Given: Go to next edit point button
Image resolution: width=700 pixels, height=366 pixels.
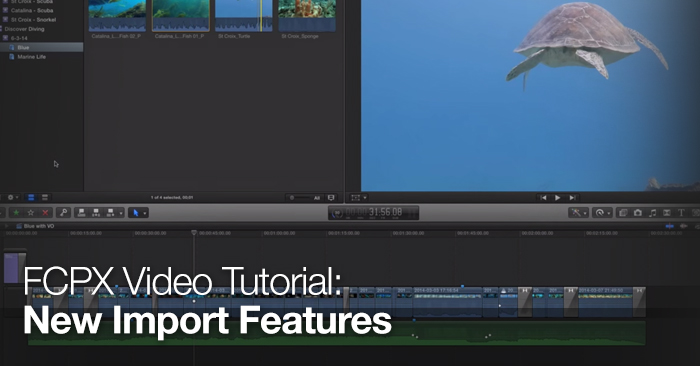Looking at the screenshot, I should coord(572,198).
